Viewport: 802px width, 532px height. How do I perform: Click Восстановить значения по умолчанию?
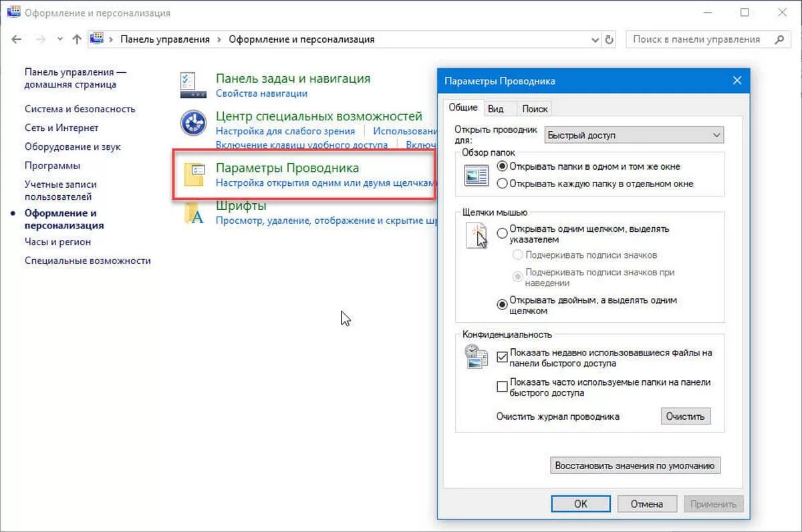tap(634, 465)
